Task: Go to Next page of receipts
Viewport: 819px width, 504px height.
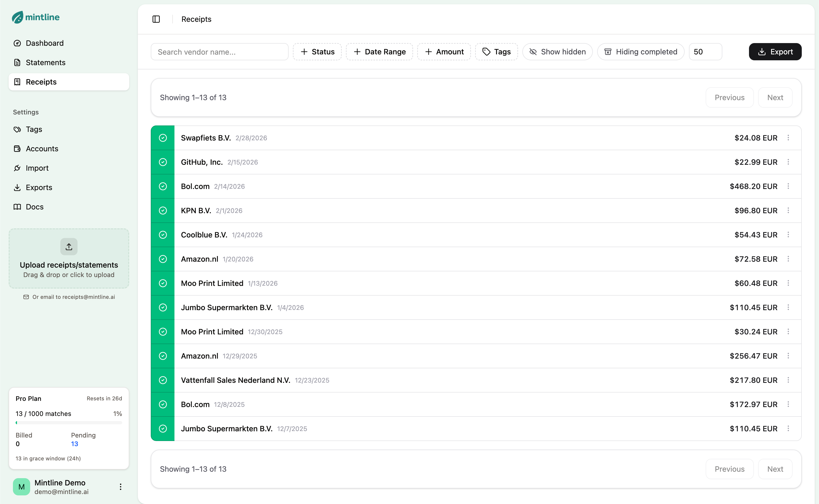Action: coord(776,97)
